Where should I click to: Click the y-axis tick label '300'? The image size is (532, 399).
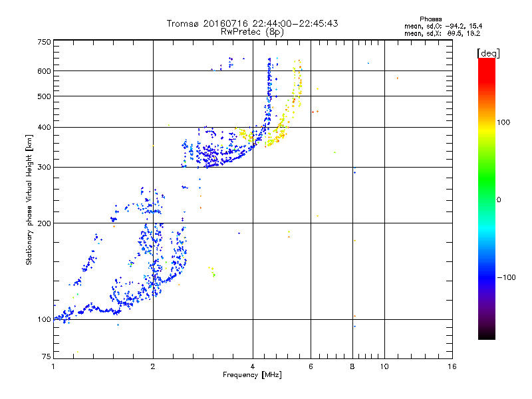tap(44, 168)
